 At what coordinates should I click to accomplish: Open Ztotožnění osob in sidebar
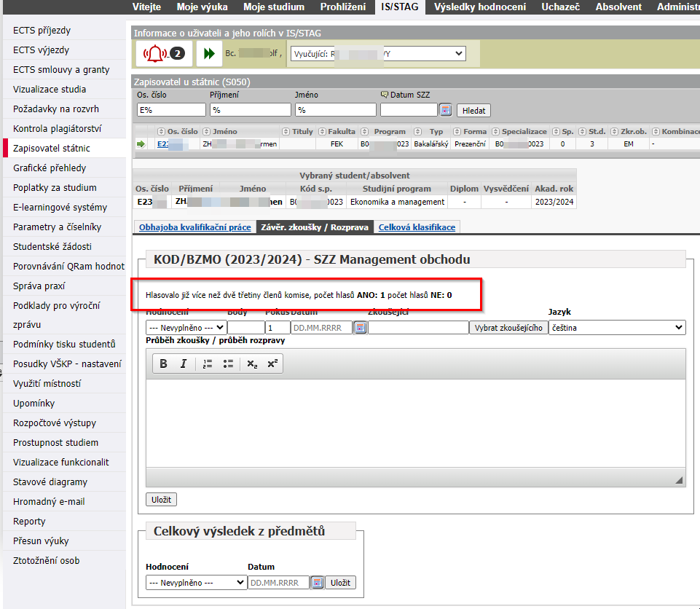click(47, 561)
